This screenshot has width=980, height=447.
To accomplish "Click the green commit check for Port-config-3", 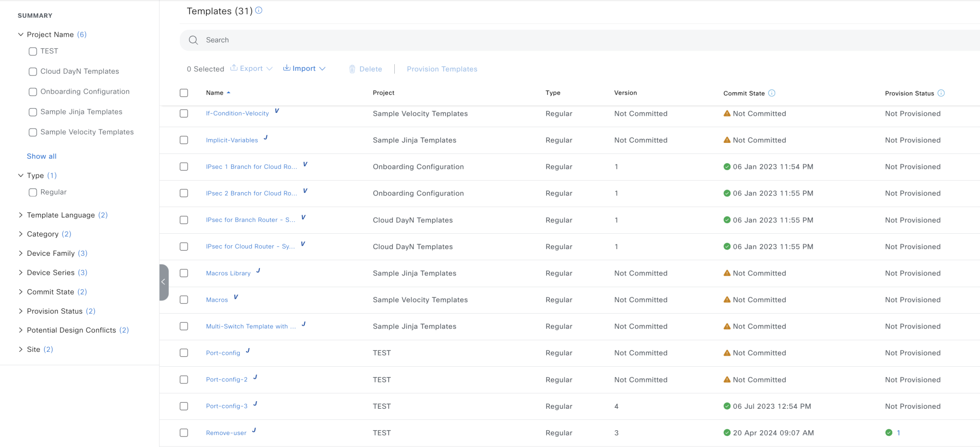I will [727, 406].
